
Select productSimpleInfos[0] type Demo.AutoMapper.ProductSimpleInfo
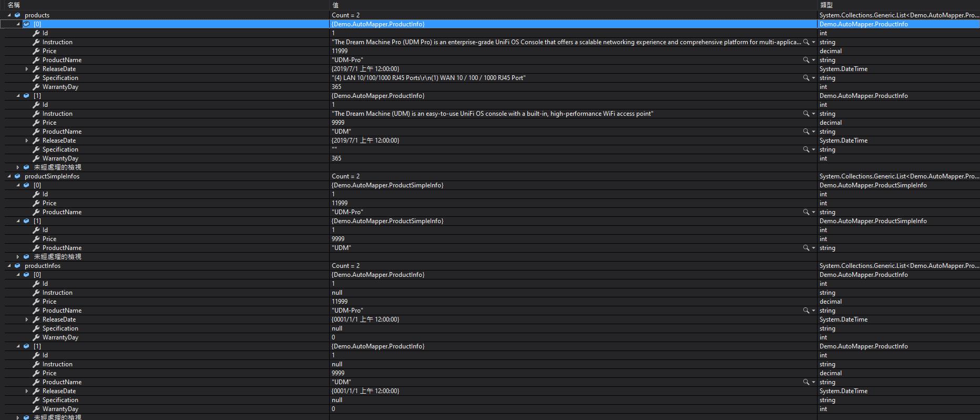point(873,185)
